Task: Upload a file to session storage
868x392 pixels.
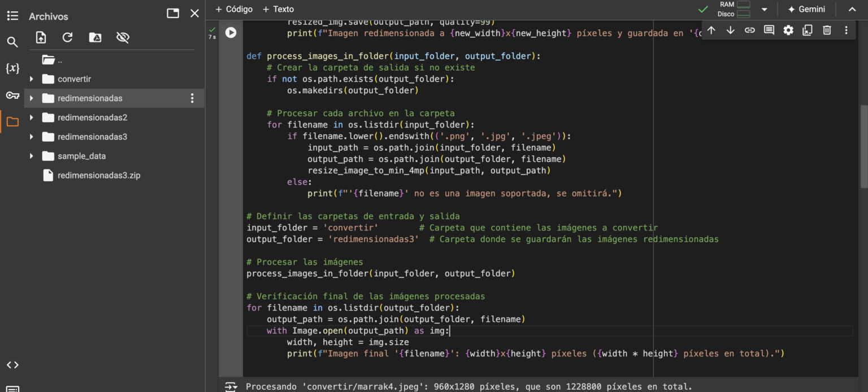Action: [x=40, y=37]
